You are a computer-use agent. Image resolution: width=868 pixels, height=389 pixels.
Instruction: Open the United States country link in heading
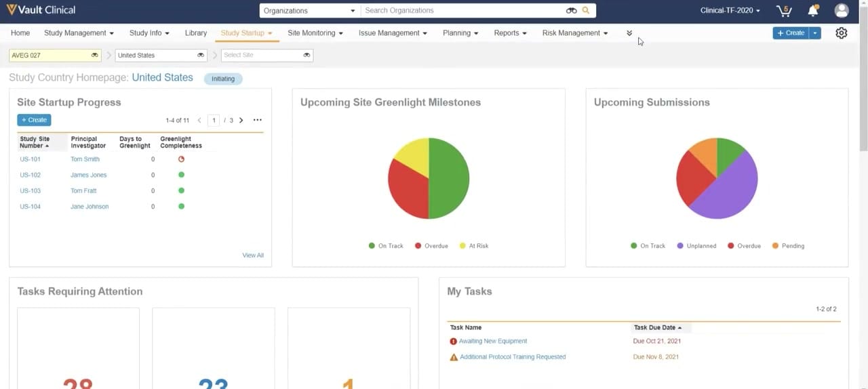[x=162, y=78]
